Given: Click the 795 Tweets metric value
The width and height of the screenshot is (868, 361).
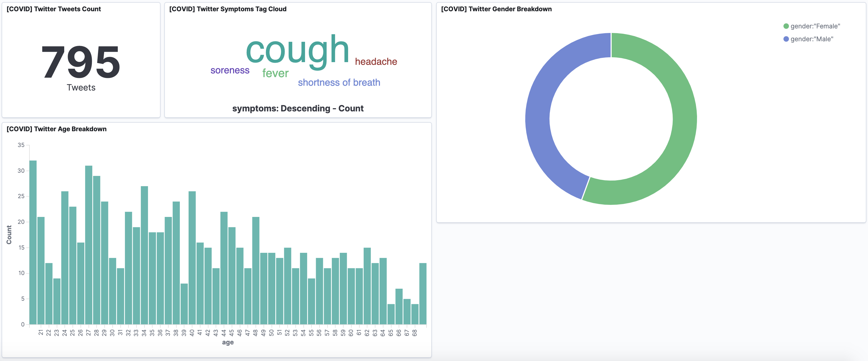Looking at the screenshot, I should [x=81, y=62].
